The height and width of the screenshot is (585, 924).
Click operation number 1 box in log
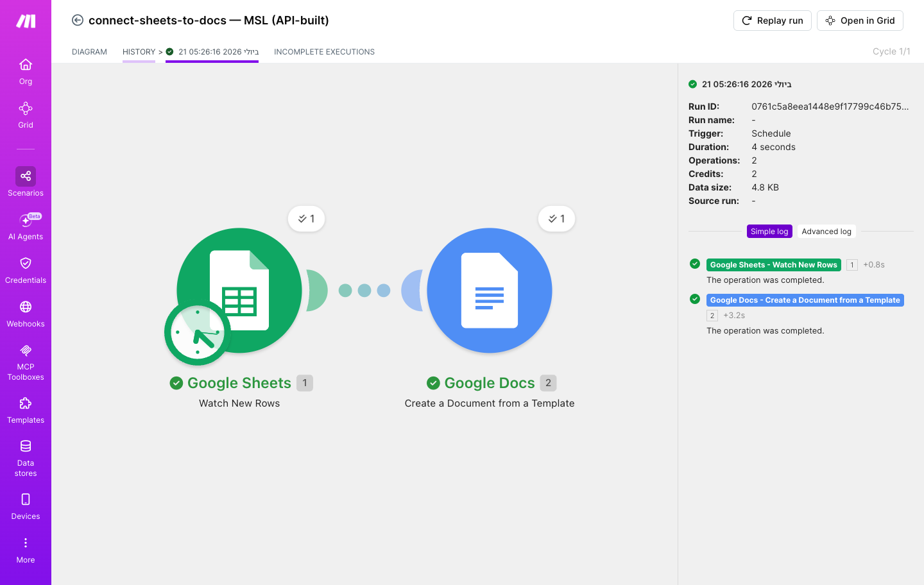[852, 265]
